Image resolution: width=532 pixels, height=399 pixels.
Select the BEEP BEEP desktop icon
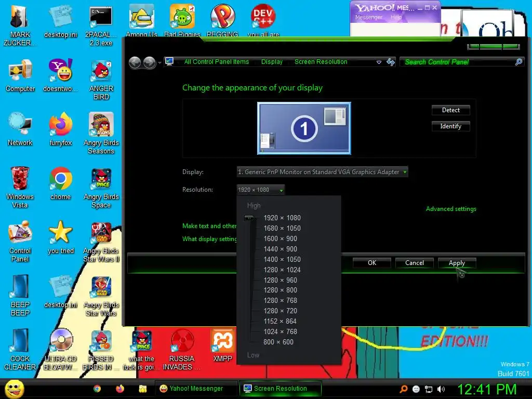(x=20, y=295)
